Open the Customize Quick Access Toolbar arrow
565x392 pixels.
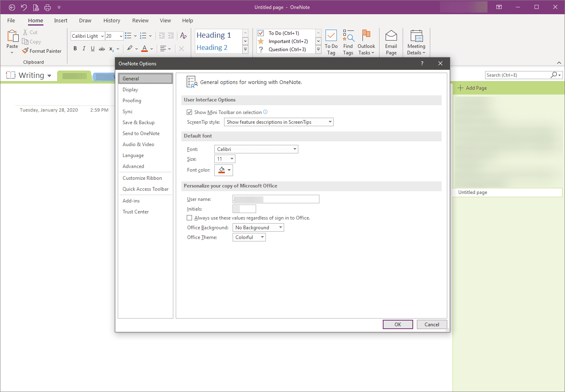click(x=59, y=7)
